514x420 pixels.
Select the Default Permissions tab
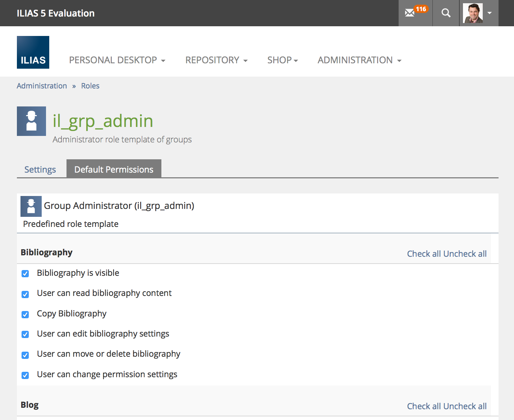(114, 169)
